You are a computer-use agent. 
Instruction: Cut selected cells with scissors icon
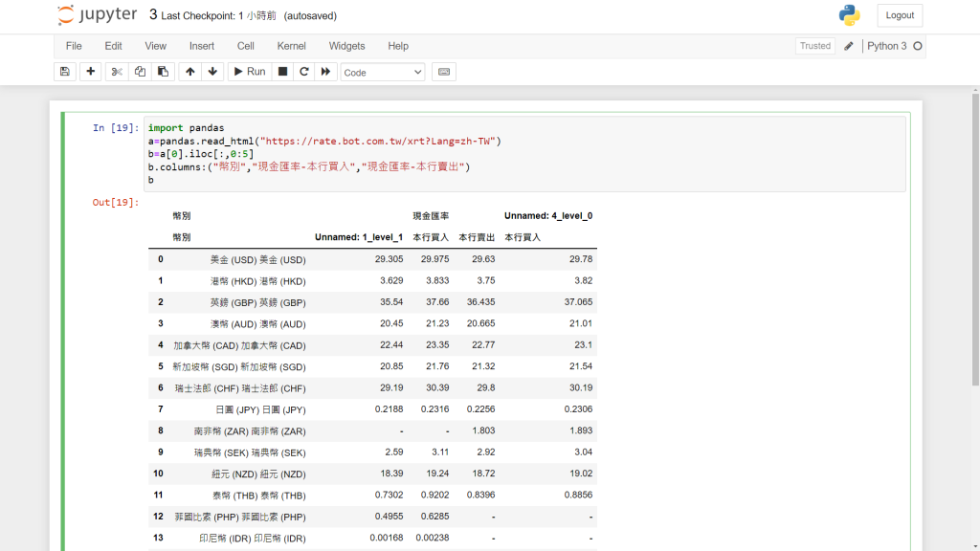click(117, 72)
